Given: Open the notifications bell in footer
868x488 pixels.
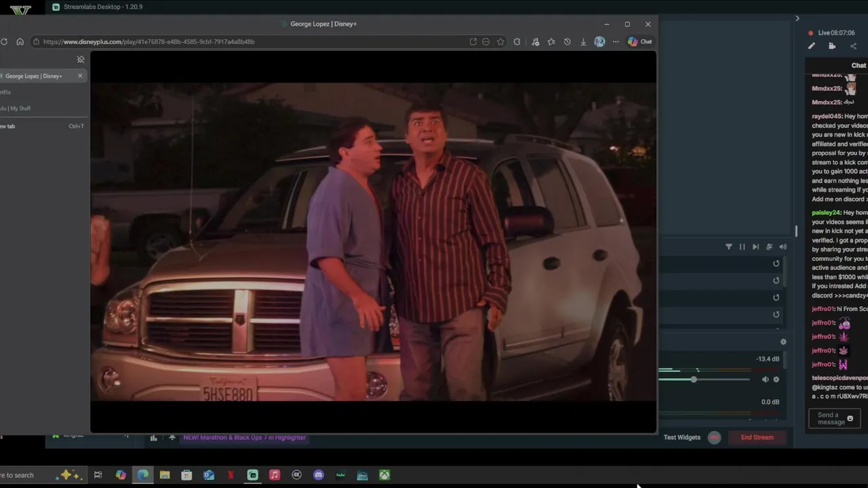Looking at the screenshot, I should coord(172,438).
